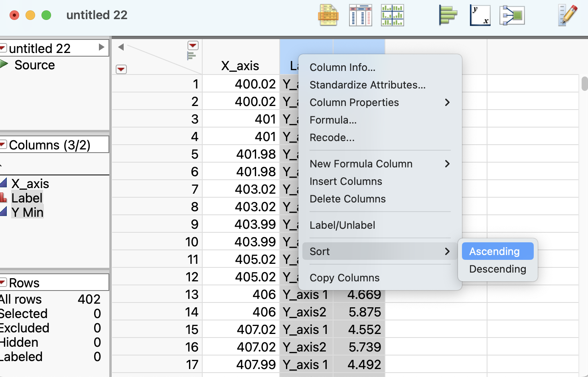
Task: Click the vertical scrollbar thumb
Action: (x=584, y=84)
